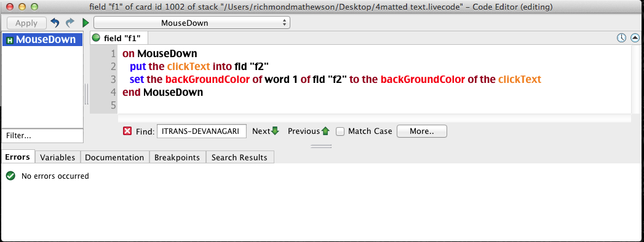Click the blue "set" keyword on line 3
The width and height of the screenshot is (644, 242).
click(x=137, y=79)
